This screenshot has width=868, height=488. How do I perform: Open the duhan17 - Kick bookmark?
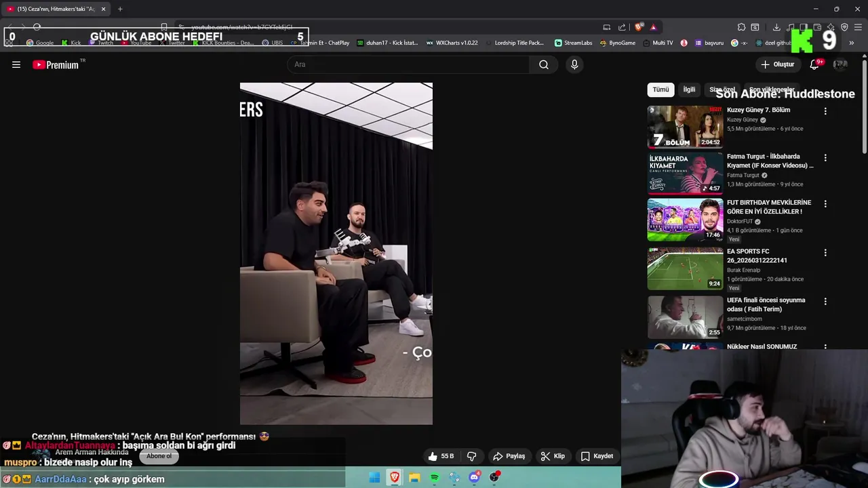[387, 43]
